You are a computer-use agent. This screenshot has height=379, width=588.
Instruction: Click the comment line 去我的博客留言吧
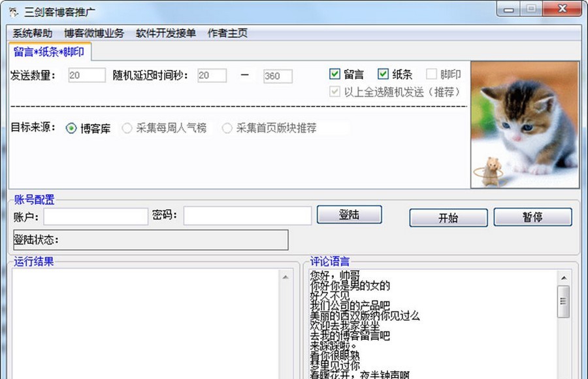tap(350, 335)
